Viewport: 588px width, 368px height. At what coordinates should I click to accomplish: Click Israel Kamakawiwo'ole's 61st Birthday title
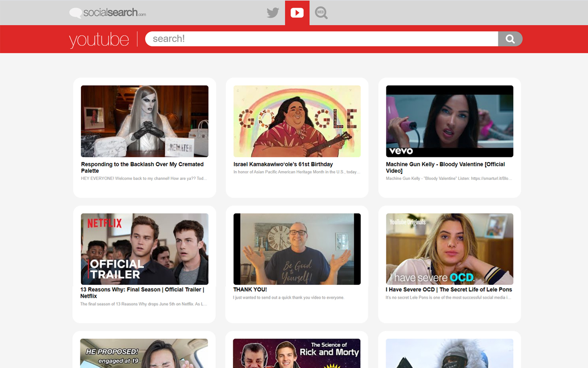(283, 164)
